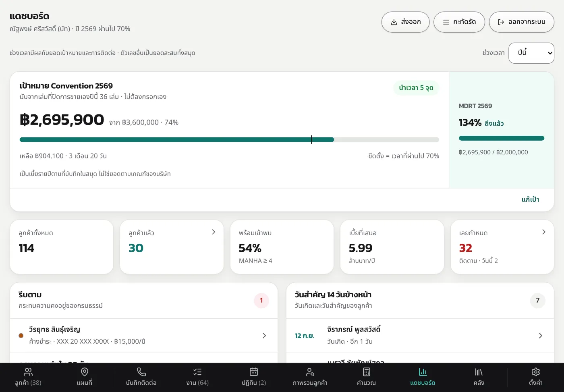Open the ลูกค้า (38) people icon
The width and height of the screenshot is (564, 392).
28,372
